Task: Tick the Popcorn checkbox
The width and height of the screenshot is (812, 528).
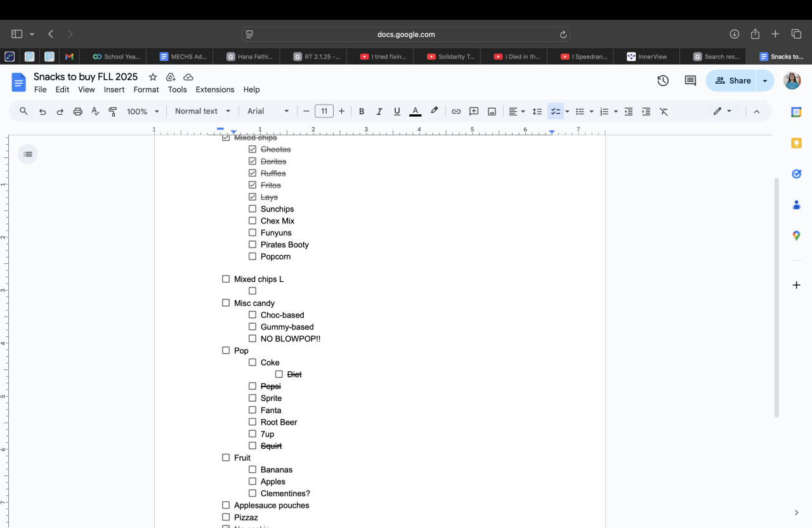Action: (252, 256)
